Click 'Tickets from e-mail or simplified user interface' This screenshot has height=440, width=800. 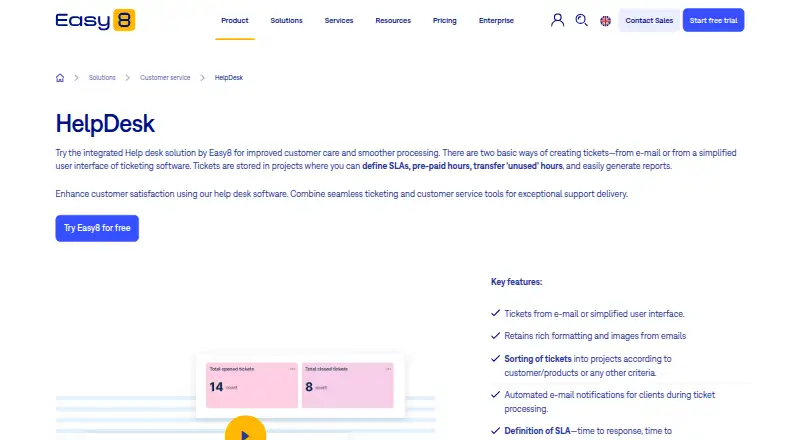(x=594, y=314)
